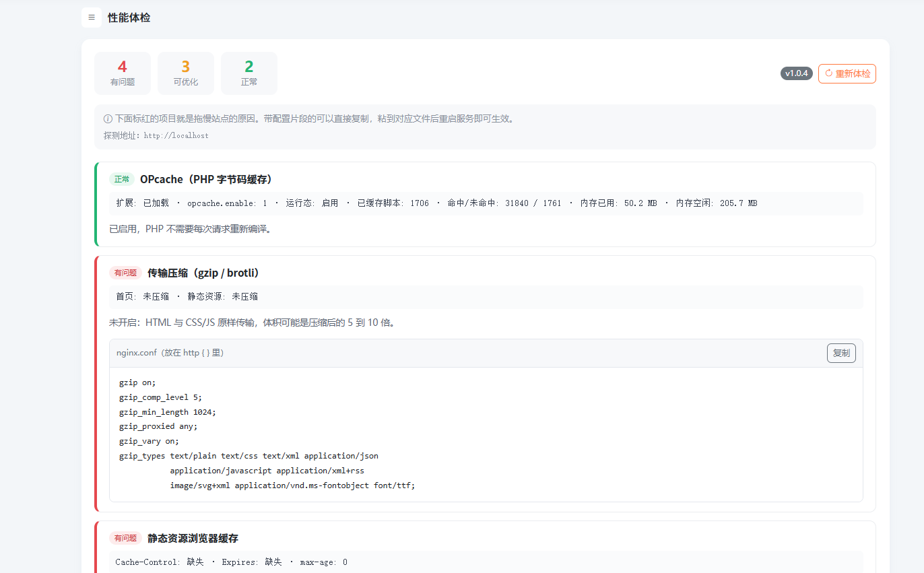Click the gzip on; code line
Image resolution: width=924 pixels, height=573 pixels.
coord(137,382)
